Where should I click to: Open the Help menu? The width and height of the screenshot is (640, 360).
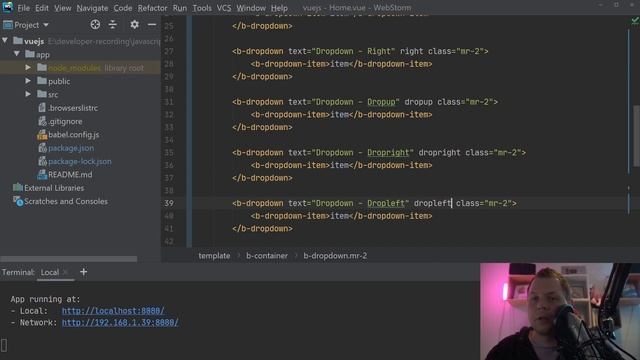click(x=279, y=8)
